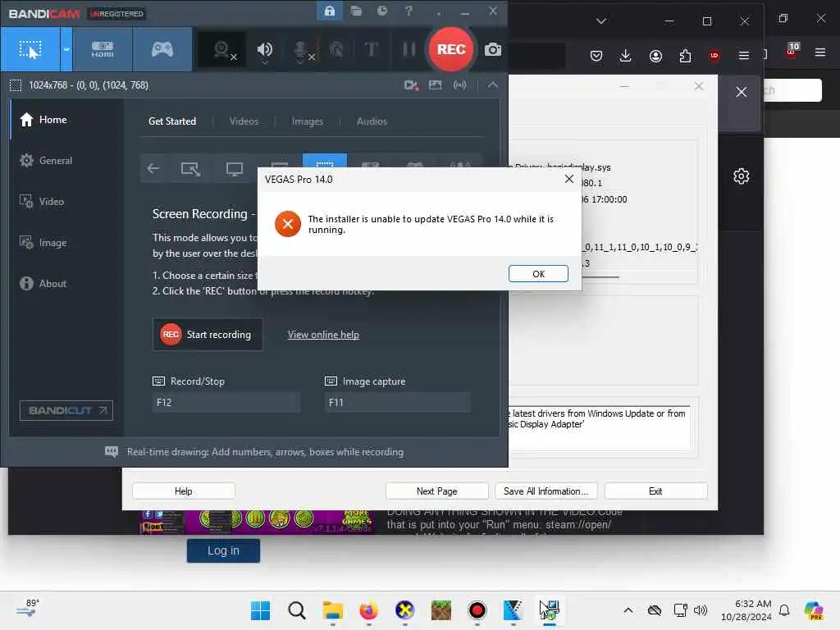
Task: Toggle speaker sound recording in Bandicam
Action: [265, 50]
